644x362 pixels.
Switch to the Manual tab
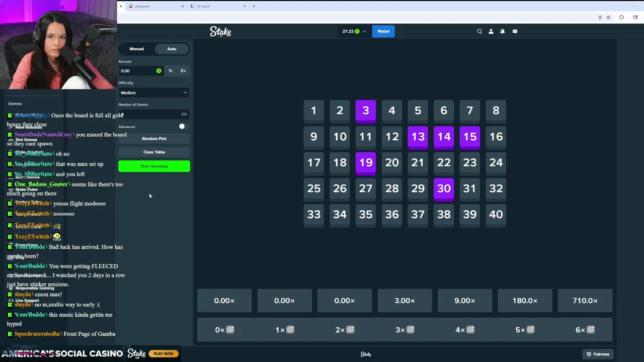point(137,49)
